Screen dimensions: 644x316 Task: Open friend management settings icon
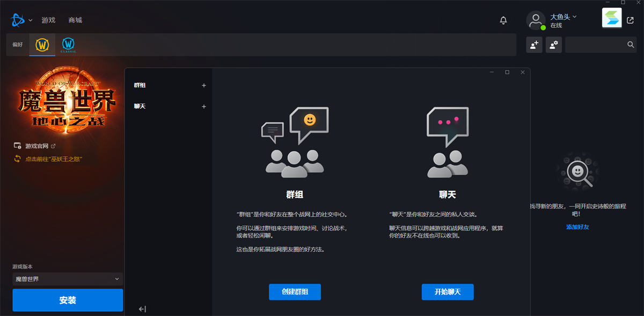click(554, 45)
